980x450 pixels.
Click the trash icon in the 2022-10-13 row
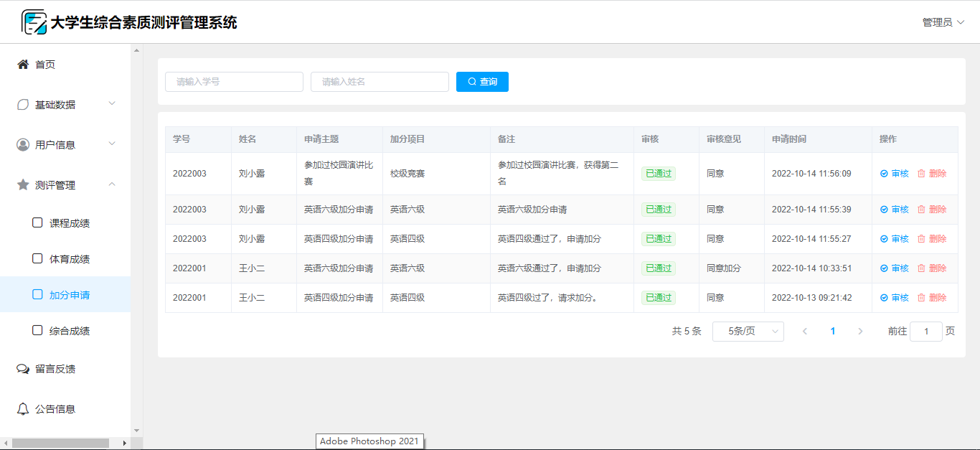921,298
